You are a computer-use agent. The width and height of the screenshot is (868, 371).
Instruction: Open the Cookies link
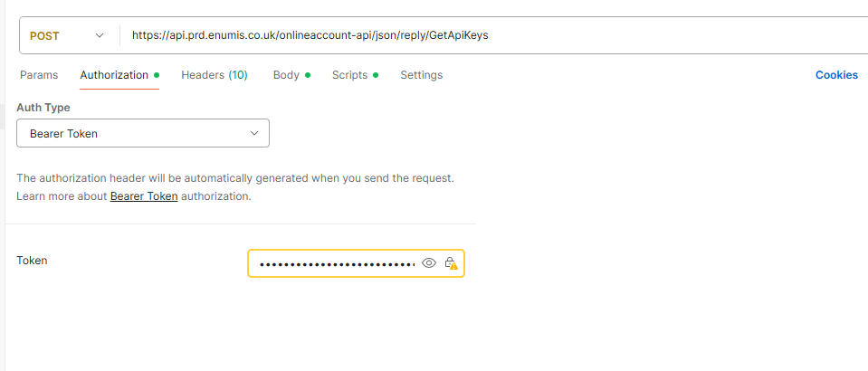836,75
